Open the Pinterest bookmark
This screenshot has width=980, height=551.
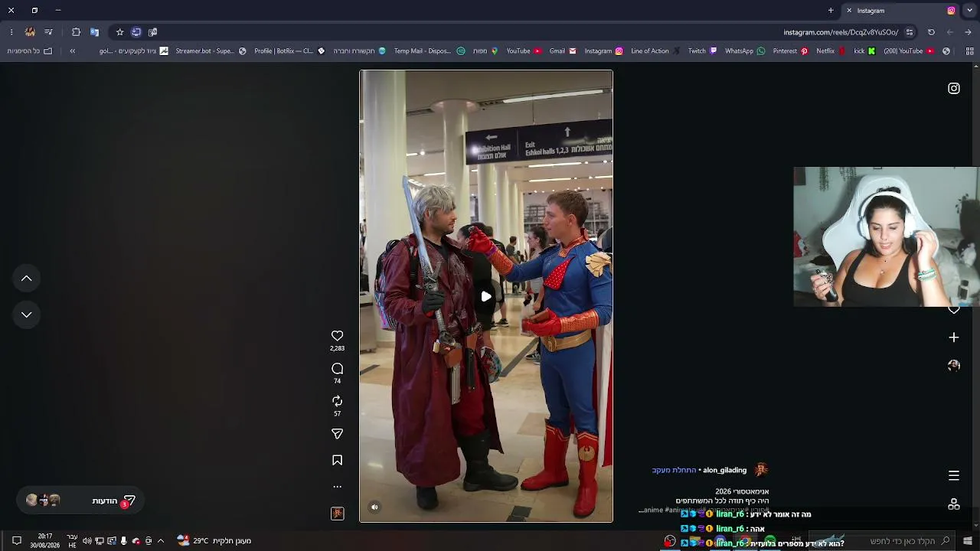pos(791,51)
